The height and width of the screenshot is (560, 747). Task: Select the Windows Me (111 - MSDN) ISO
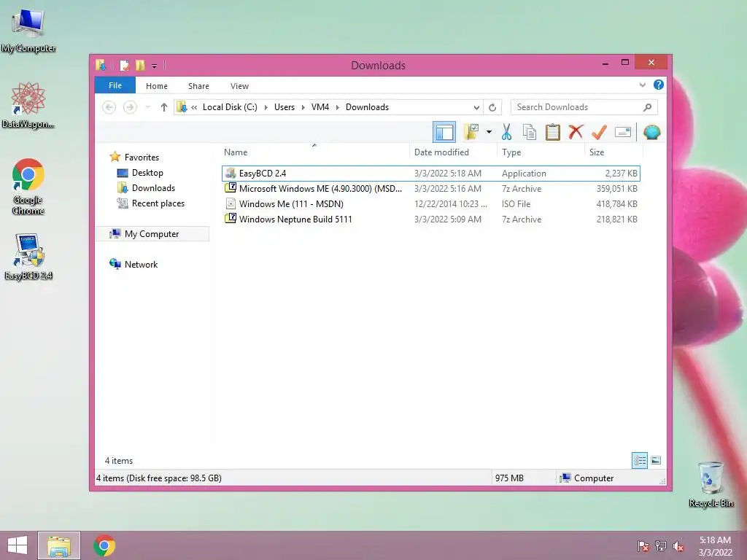(x=430, y=204)
